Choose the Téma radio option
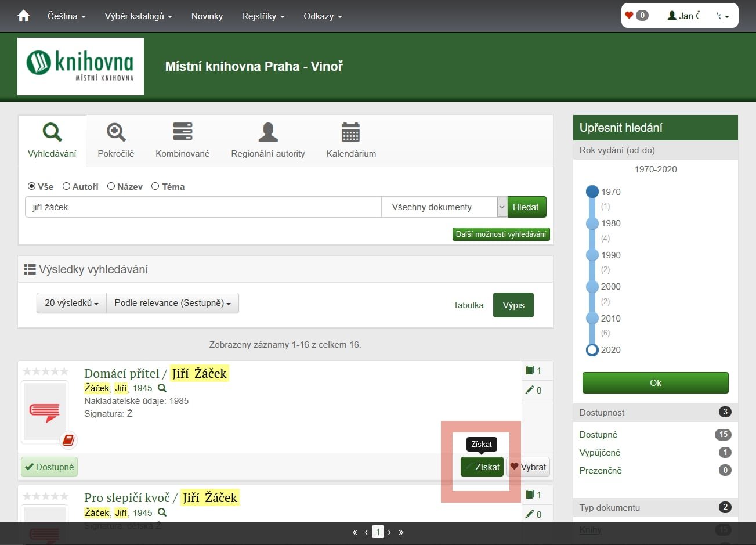This screenshot has height=545, width=756. (155, 186)
